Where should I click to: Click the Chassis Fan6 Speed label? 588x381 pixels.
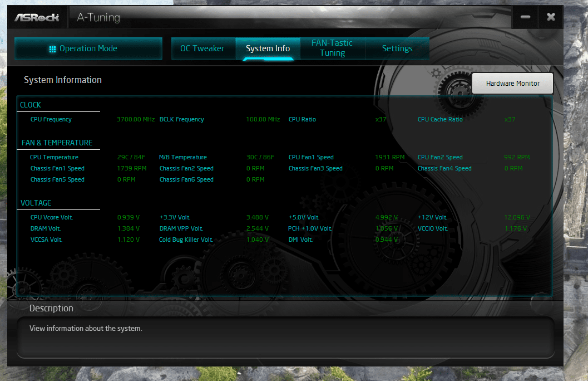[x=186, y=180]
